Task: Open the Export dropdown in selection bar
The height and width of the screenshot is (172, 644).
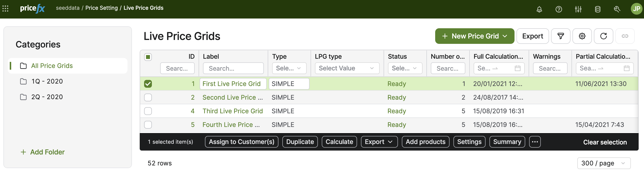Action: click(x=379, y=142)
